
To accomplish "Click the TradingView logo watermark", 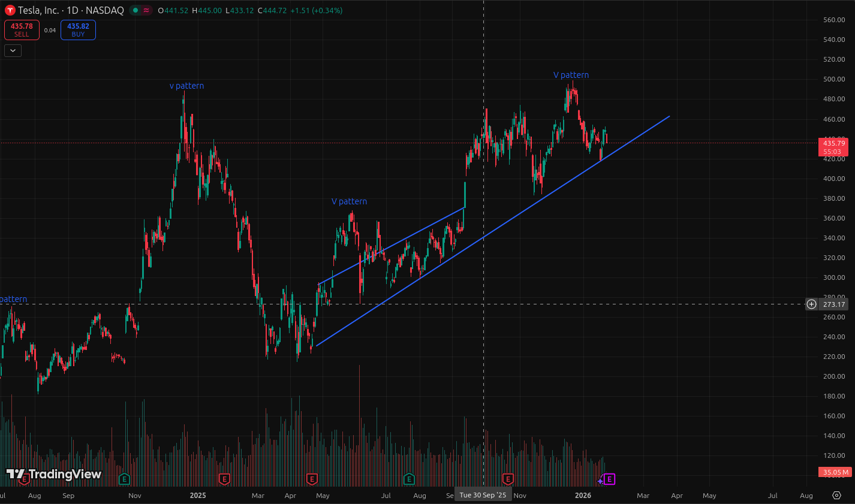I will pos(54,474).
